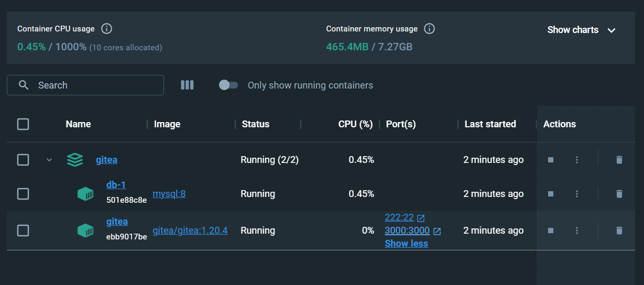
Task: Open the more options menu for gitea container
Action: pos(576,231)
